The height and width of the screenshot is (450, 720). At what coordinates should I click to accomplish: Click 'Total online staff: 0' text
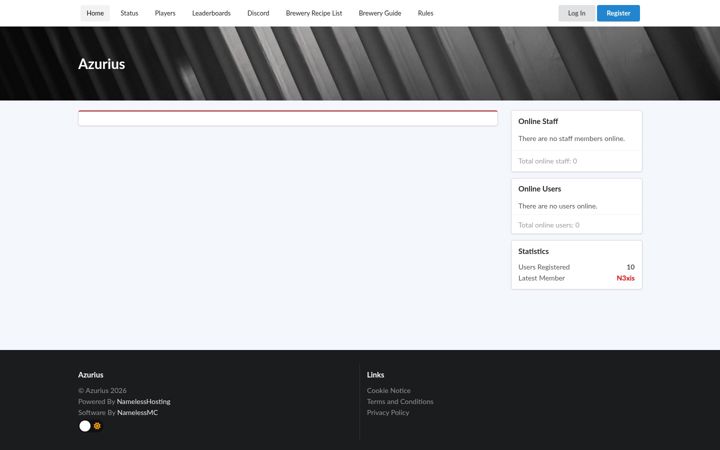547,161
